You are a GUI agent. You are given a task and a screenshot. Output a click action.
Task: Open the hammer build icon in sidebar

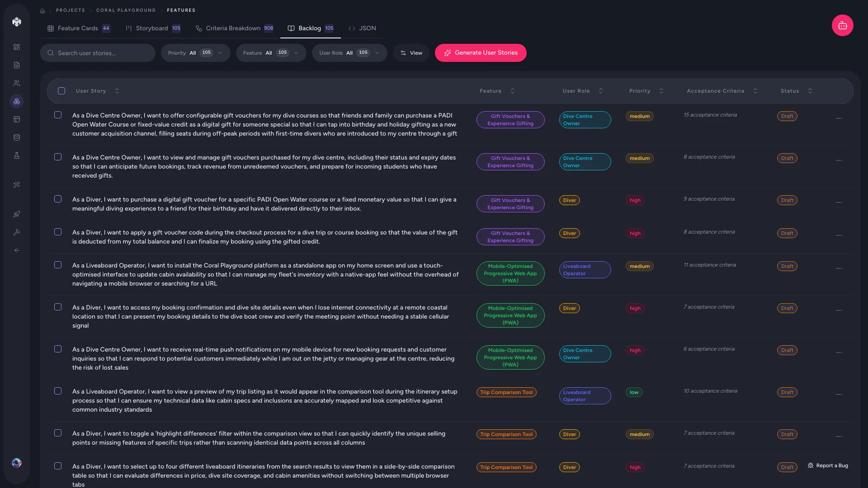tap(17, 232)
